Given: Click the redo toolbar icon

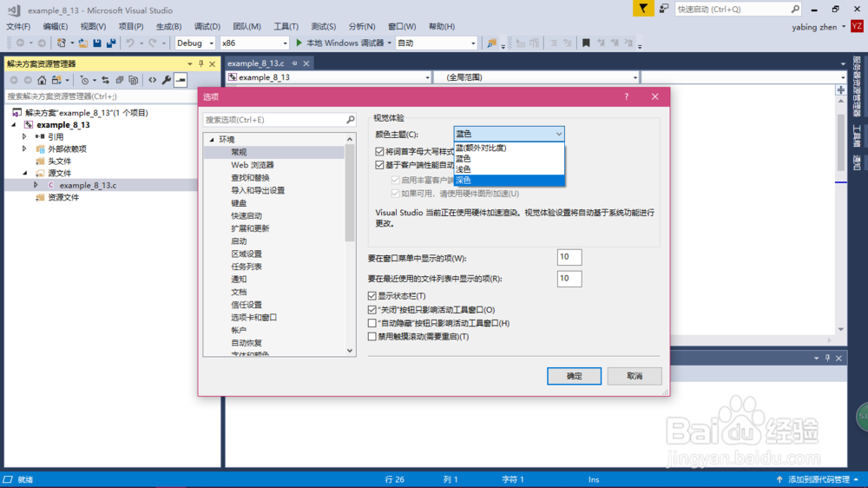Looking at the screenshot, I should click(153, 43).
